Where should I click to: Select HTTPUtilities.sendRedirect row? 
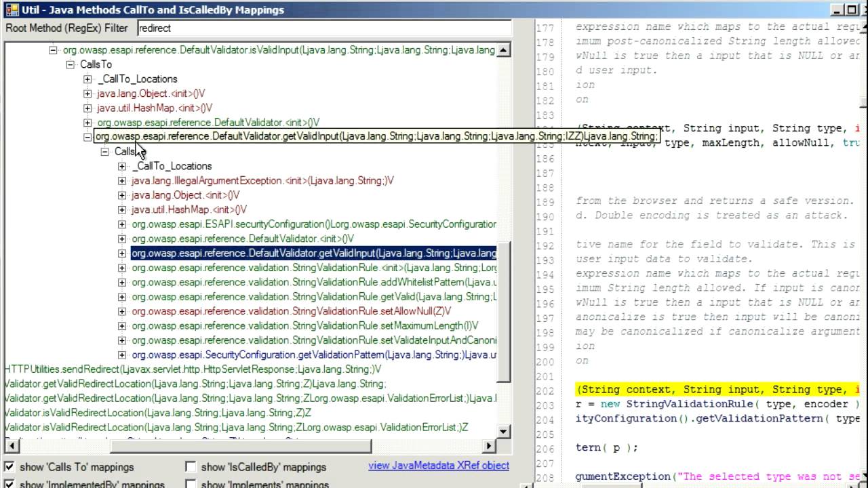coord(193,369)
